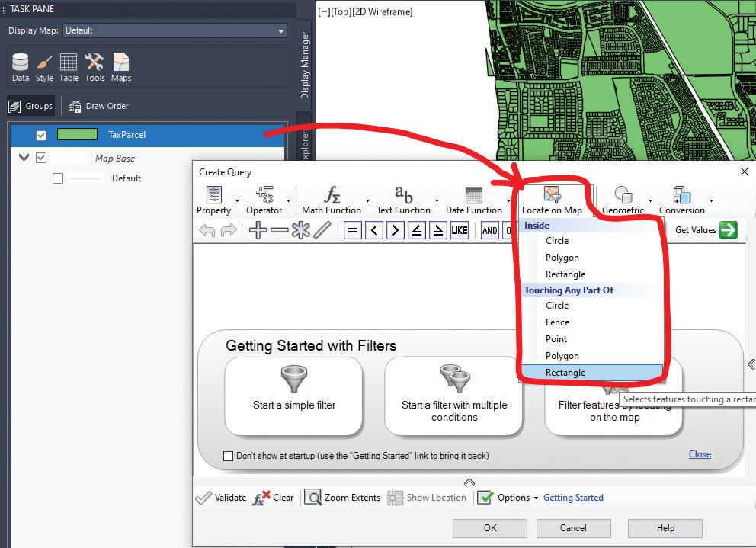Screen dimensions: 756x548
Task: Check the Default layer checkbox
Action: tap(58, 178)
